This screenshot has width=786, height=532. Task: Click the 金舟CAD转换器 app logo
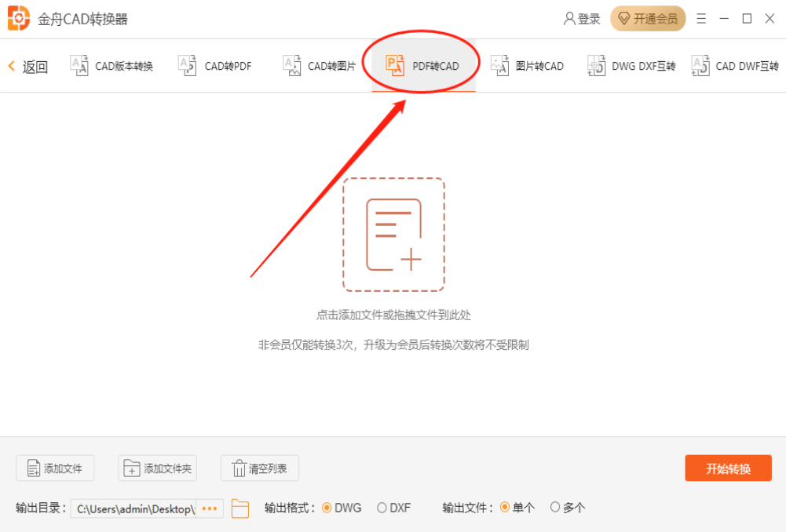[x=19, y=18]
